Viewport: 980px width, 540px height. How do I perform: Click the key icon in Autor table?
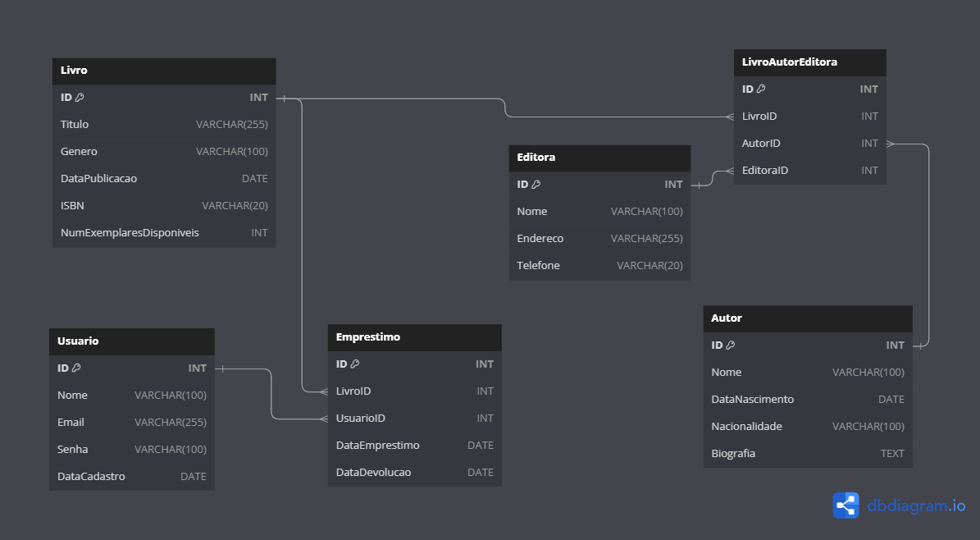[x=731, y=346]
